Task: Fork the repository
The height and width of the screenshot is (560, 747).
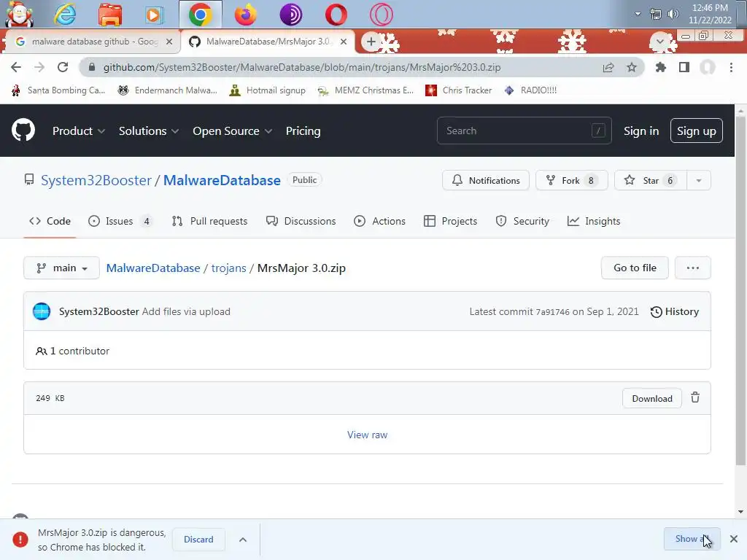Action: point(572,181)
